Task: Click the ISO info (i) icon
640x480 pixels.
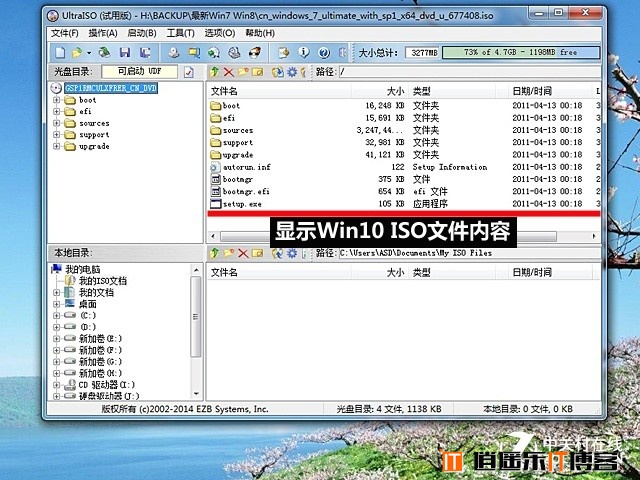Action: pyautogui.click(x=304, y=52)
